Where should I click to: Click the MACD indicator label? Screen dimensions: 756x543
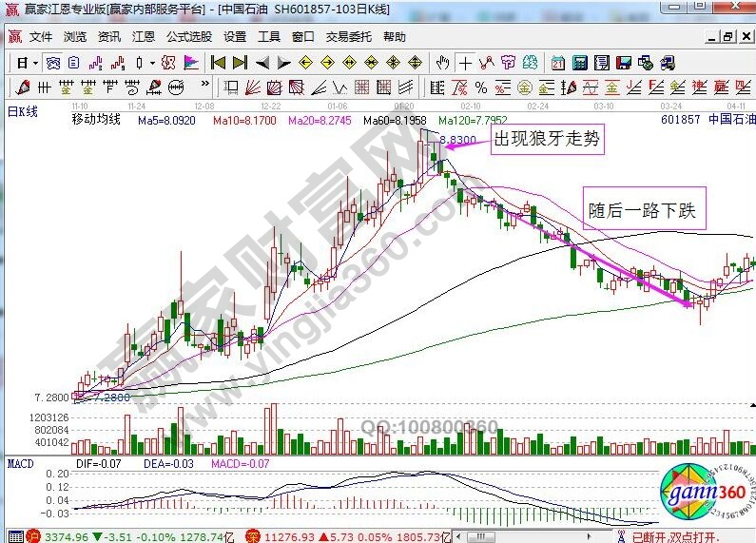pos(20,462)
